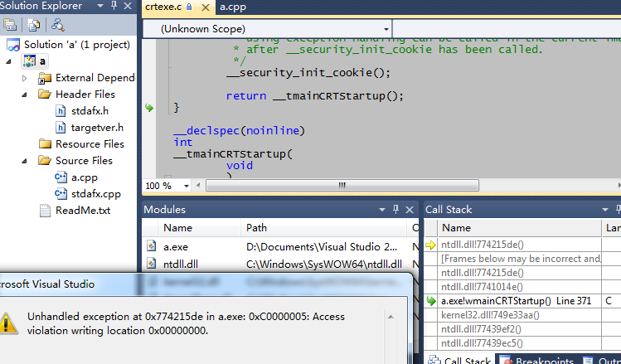
Task: Collapse the Header Files folder
Action: (25, 95)
